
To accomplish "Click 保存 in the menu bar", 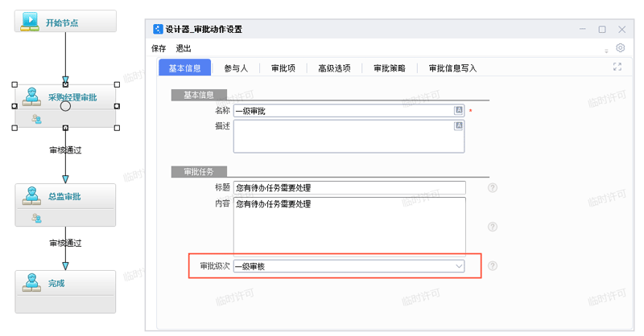I will click(159, 48).
